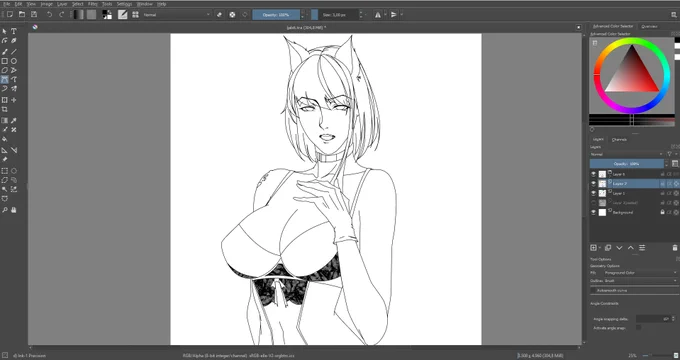This screenshot has width=680, height=360.
Task: Open the brush presets chooser grid
Action: 135,15
